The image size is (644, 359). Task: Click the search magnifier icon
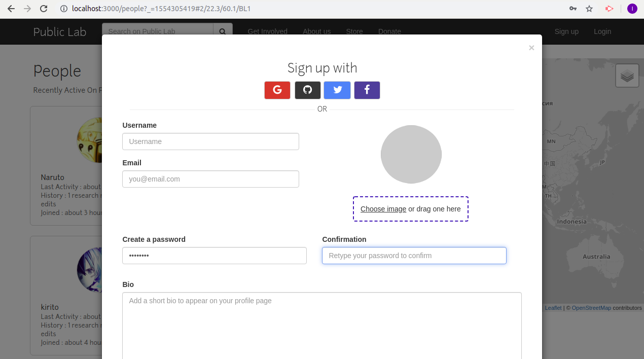coord(223,31)
